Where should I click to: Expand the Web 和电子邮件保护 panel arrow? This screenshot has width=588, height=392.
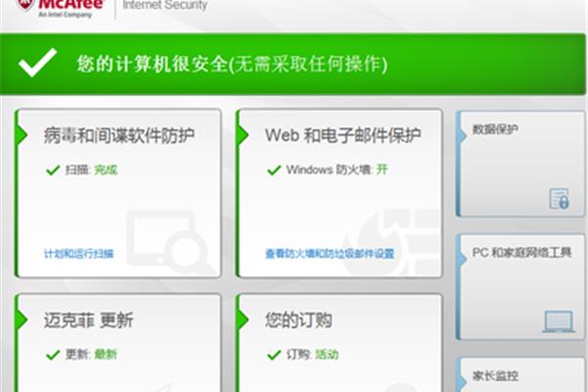tap(243, 134)
